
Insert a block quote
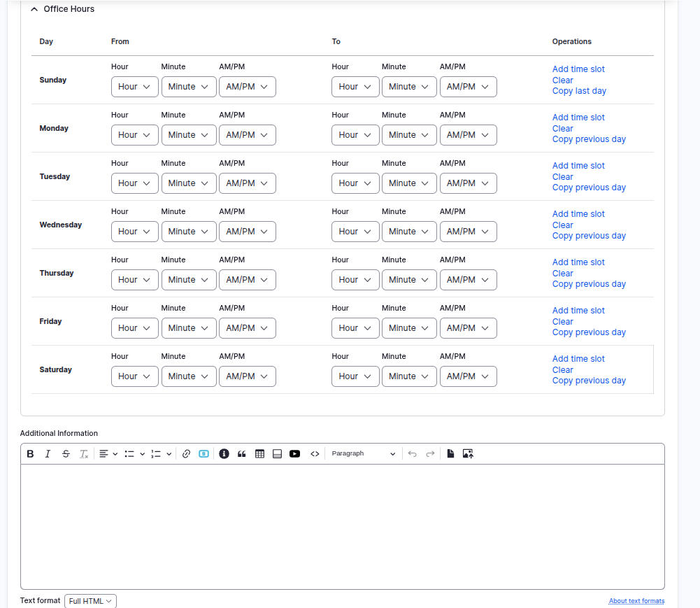(242, 454)
